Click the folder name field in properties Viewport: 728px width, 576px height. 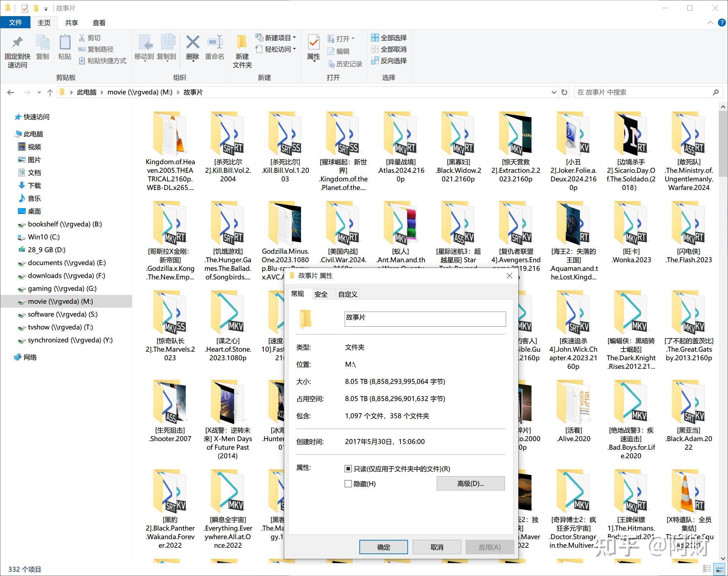click(425, 318)
